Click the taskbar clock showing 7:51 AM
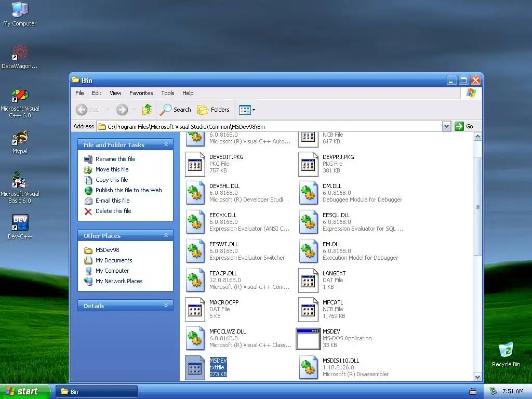This screenshot has width=532, height=399. (513, 391)
